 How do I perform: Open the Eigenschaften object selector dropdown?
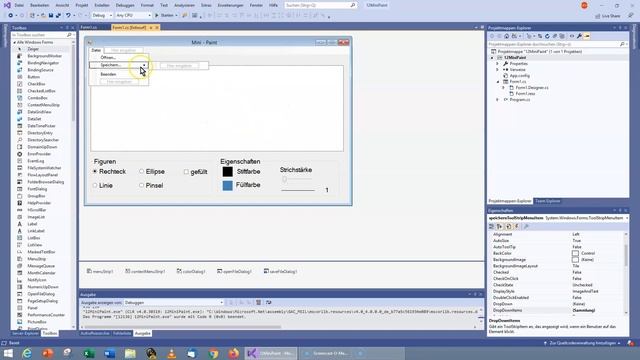[x=627, y=218]
